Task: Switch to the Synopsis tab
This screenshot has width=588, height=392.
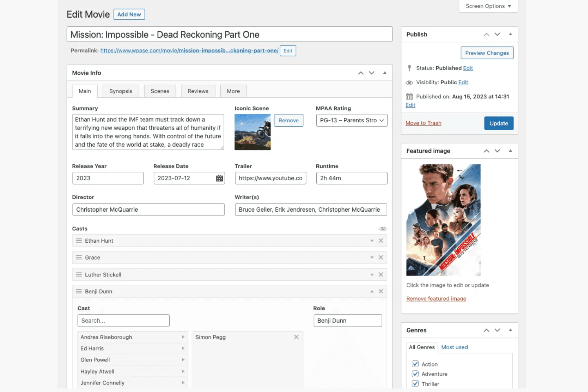Action: tap(121, 91)
